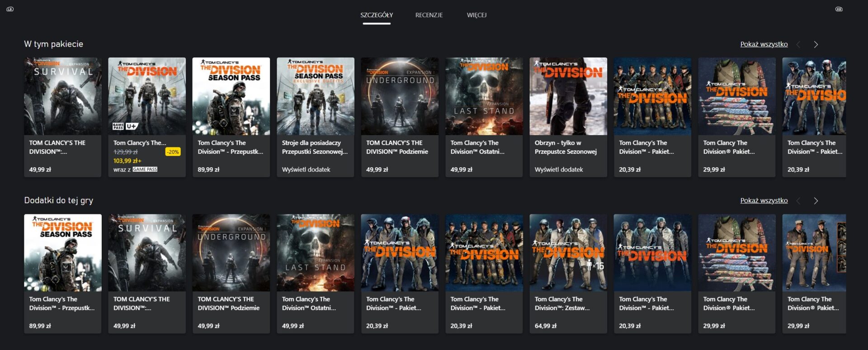Viewport: 868px width, 350px height.
Task: Go to previous items in 'Dodatki do tej gry'
Action: [798, 201]
